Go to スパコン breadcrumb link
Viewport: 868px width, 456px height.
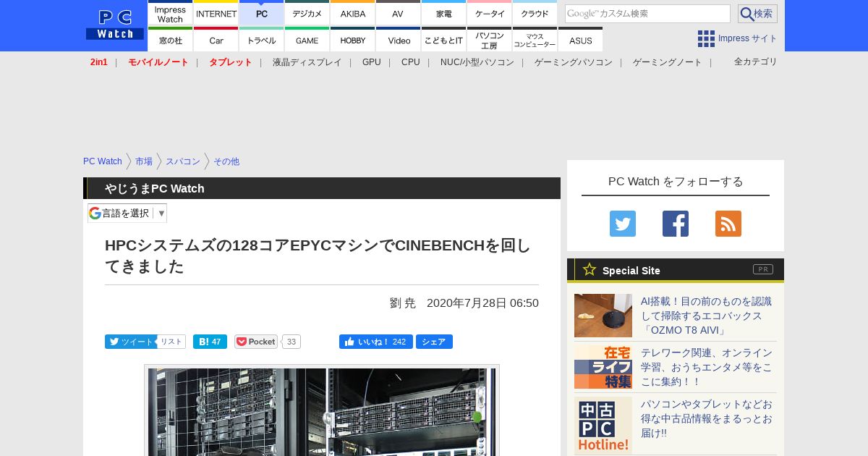coord(182,161)
